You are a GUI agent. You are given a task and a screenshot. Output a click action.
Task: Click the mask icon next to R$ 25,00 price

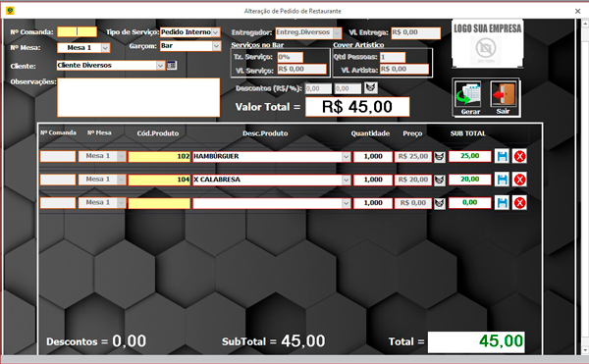click(440, 157)
